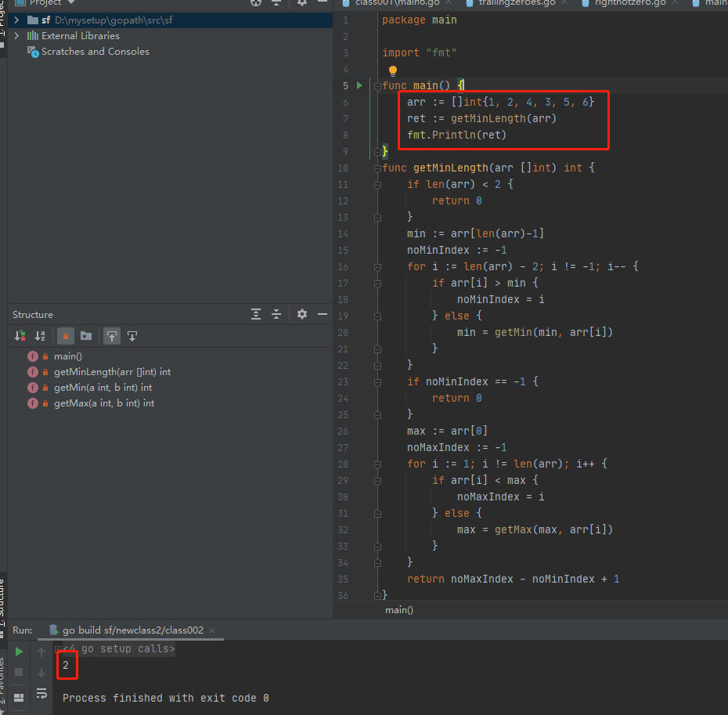Click getMax(max, arr[i]) call
728x715 pixels.
pos(553,529)
